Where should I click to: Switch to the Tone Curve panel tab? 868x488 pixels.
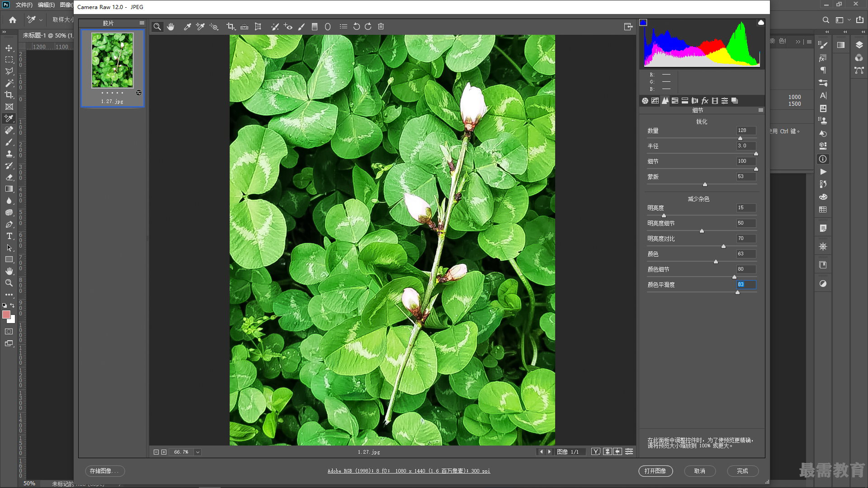click(655, 101)
